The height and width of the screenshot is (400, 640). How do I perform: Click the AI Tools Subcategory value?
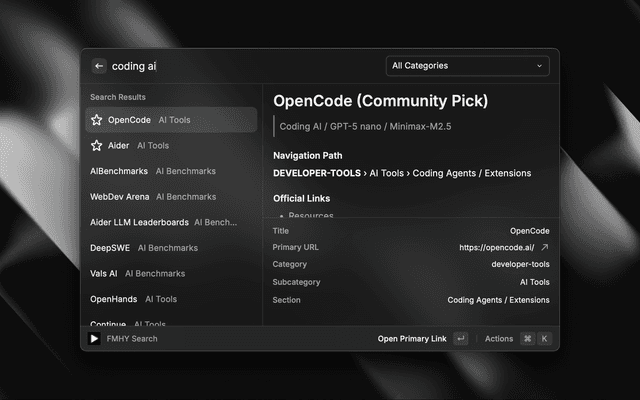[535, 282]
